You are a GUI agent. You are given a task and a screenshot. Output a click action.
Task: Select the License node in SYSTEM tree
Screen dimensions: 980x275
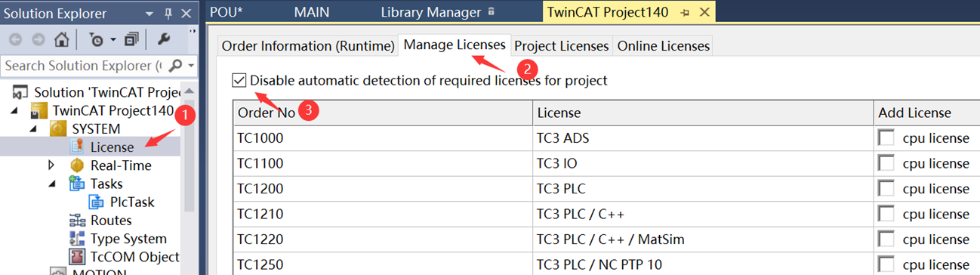coord(112,147)
